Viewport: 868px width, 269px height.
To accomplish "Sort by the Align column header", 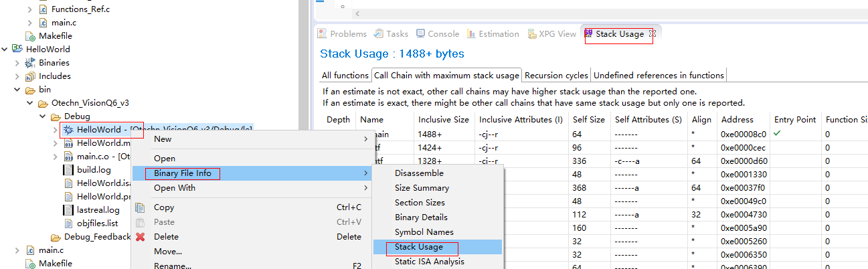I will [x=702, y=119].
